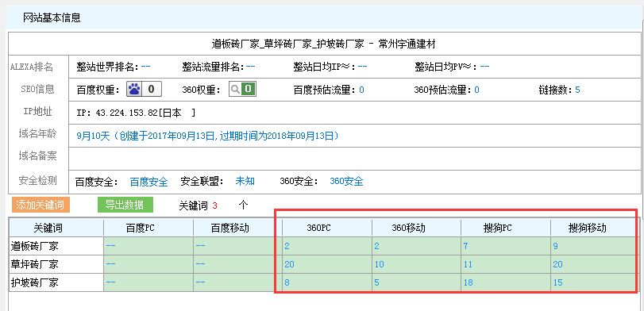Click the site title 道板砖厂家_草坪砖厂家_护坡砖厂家

(288, 43)
